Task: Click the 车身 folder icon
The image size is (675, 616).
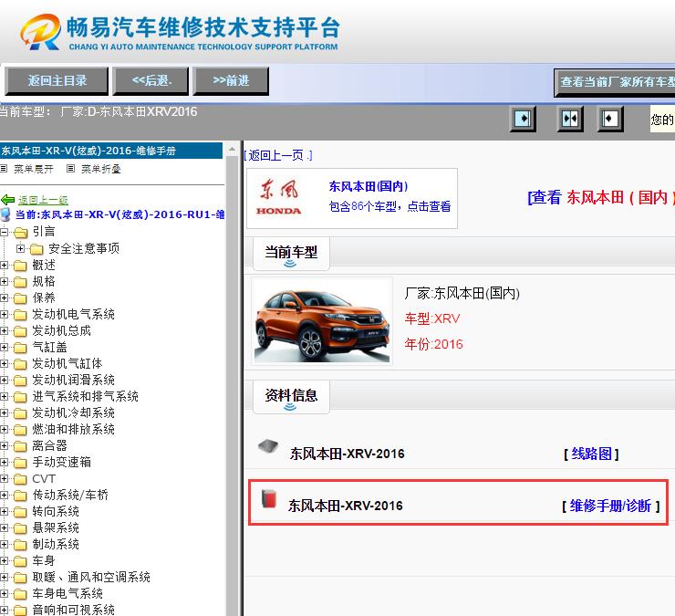Action: 20,561
